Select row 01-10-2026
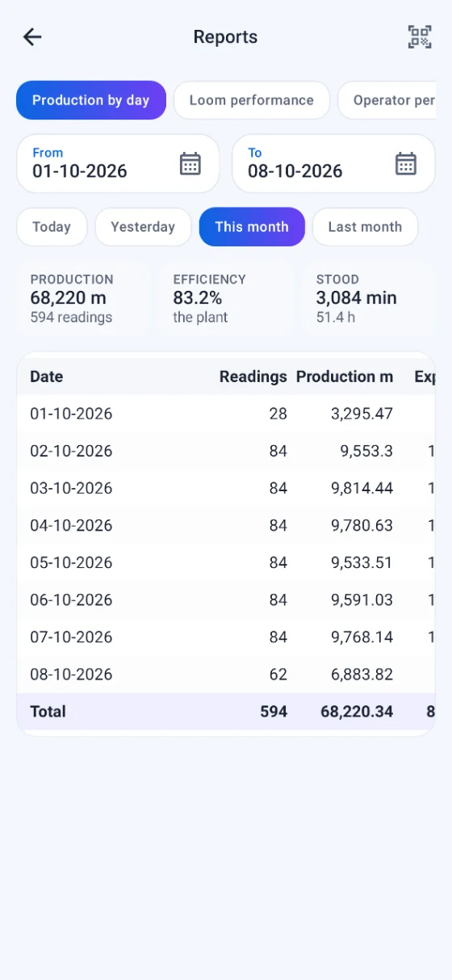 pyautogui.click(x=226, y=414)
